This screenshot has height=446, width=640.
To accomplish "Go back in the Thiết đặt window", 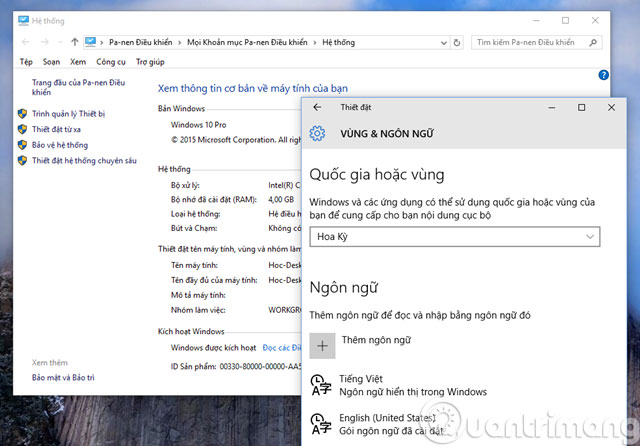I will coord(317,107).
